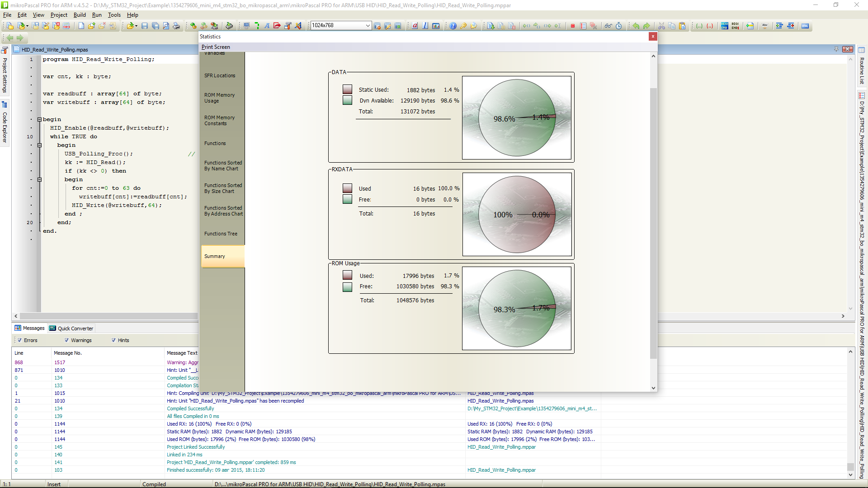The image size is (868, 488).
Task: Uncheck the Errors message filter
Action: (20, 340)
